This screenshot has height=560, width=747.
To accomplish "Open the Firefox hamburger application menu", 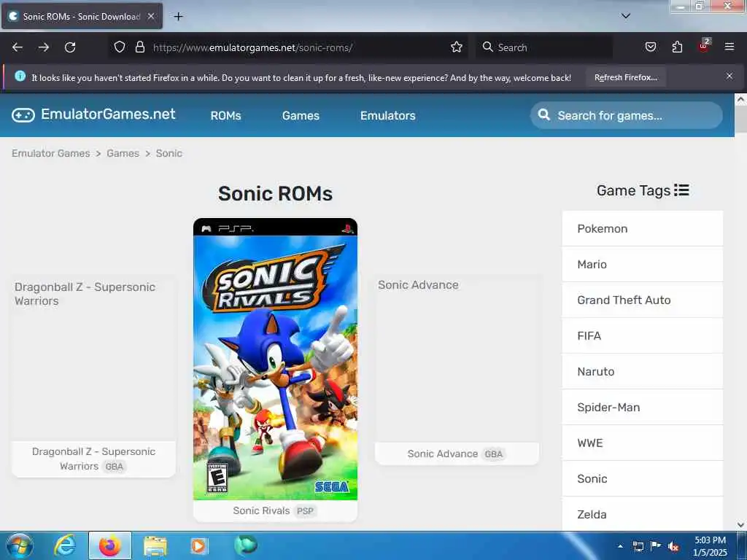I will [x=729, y=47].
